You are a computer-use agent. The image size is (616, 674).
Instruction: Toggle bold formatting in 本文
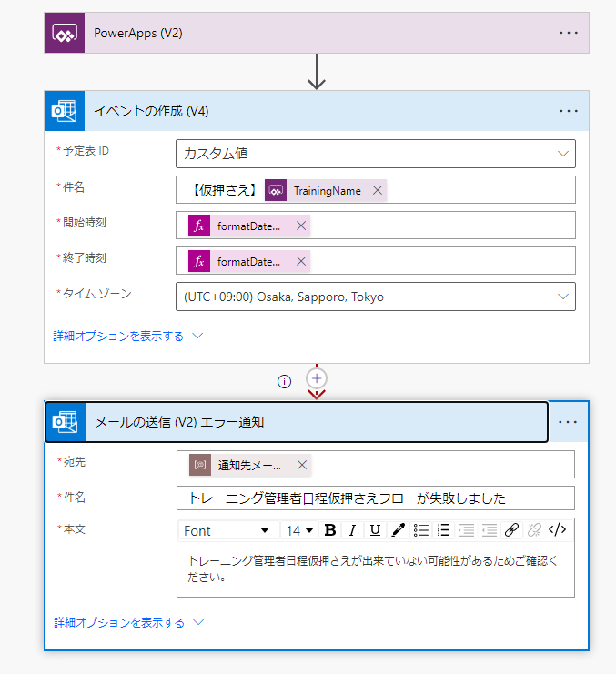tap(330, 530)
